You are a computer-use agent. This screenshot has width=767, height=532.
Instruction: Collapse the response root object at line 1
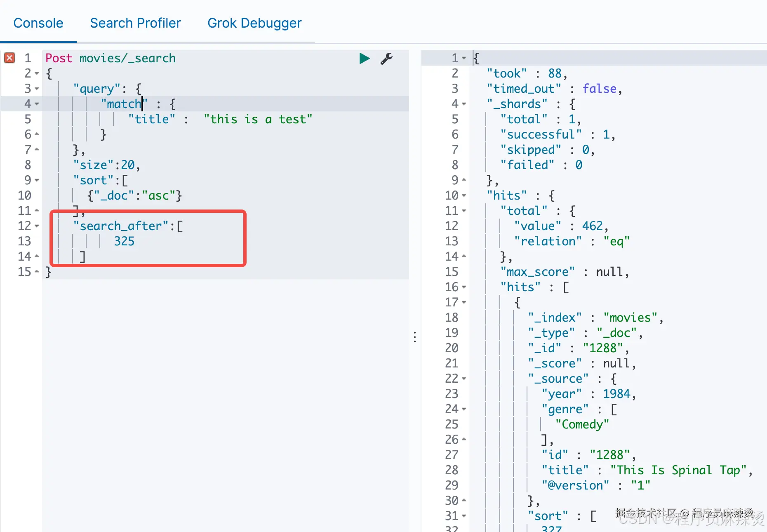[464, 58]
